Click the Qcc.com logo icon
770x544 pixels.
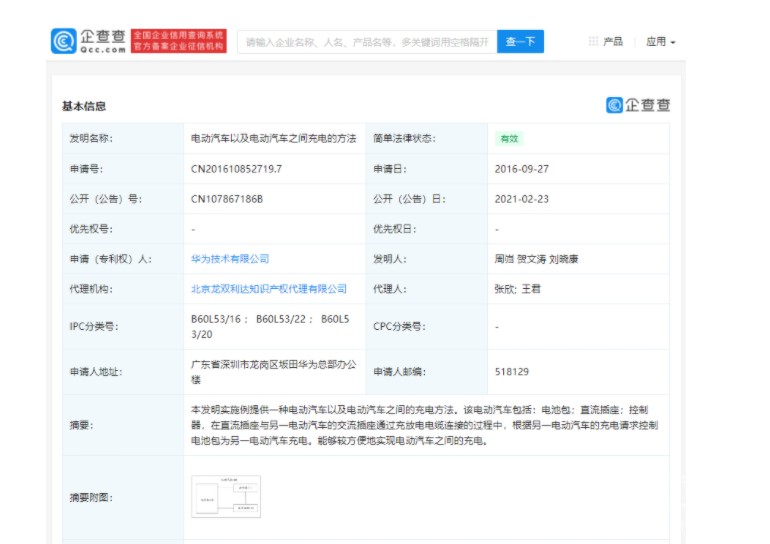(64, 41)
